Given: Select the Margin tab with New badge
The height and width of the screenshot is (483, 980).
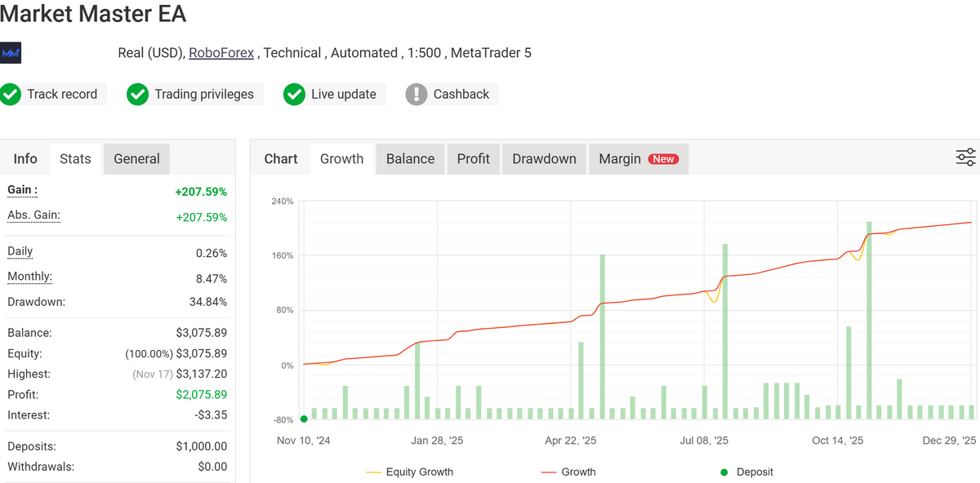Looking at the screenshot, I should [638, 158].
